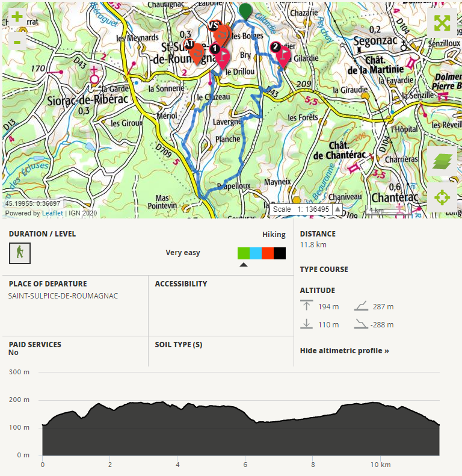The width and height of the screenshot is (462, 476).
Task: Click the black difficulty level swatch
Action: click(280, 253)
